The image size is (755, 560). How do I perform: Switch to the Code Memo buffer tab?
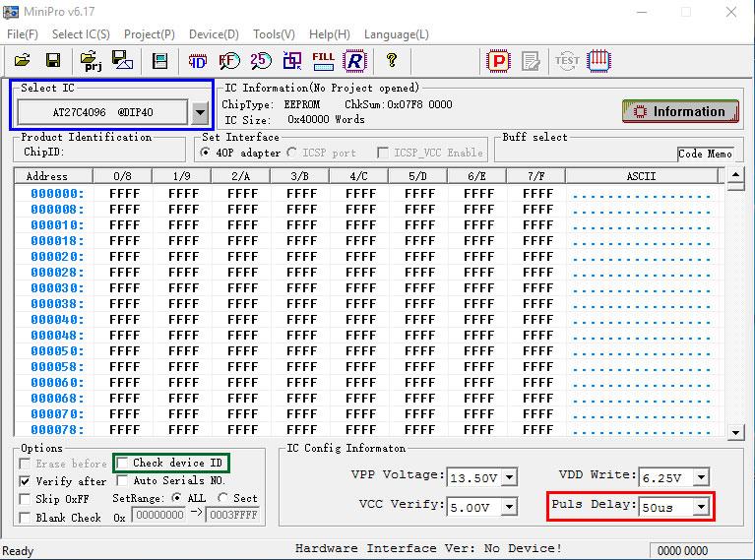click(705, 154)
